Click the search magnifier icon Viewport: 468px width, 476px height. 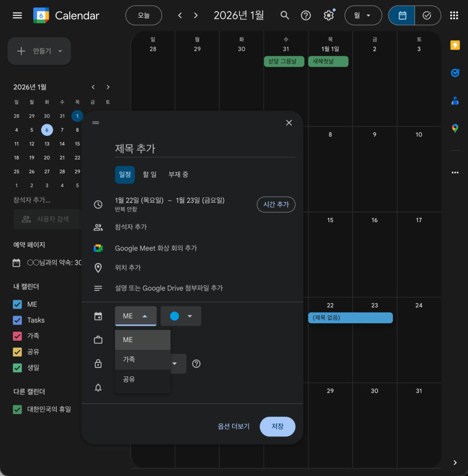(285, 15)
